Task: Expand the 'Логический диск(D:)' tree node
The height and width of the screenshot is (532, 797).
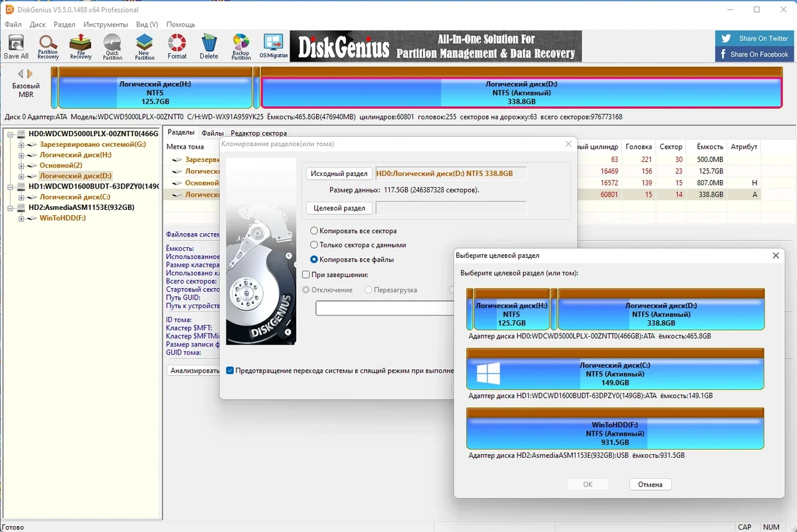Action: pos(21,177)
